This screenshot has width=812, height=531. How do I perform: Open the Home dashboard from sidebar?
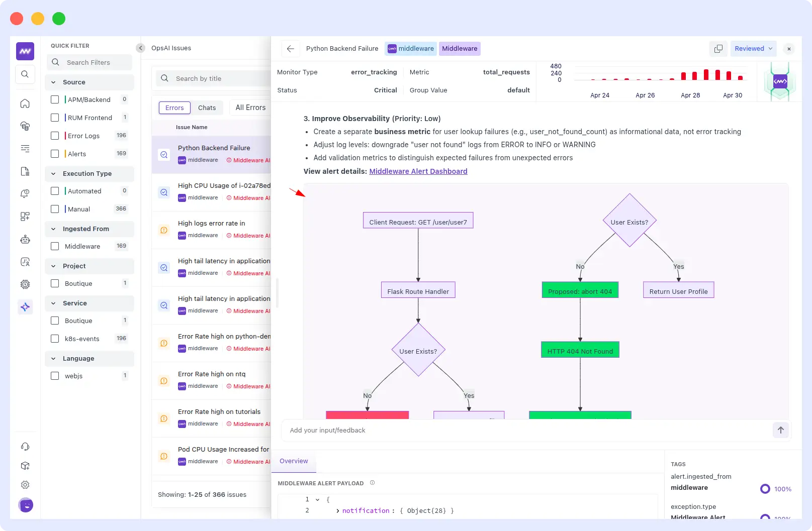(25, 103)
